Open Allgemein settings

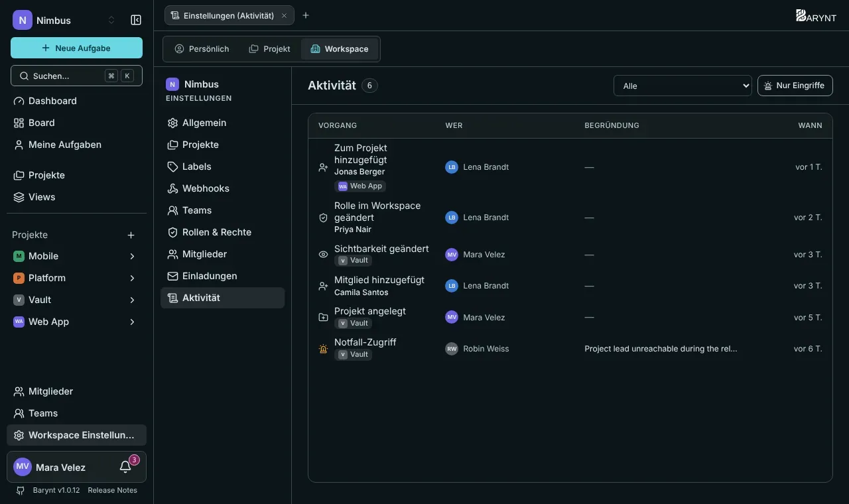[222, 123]
